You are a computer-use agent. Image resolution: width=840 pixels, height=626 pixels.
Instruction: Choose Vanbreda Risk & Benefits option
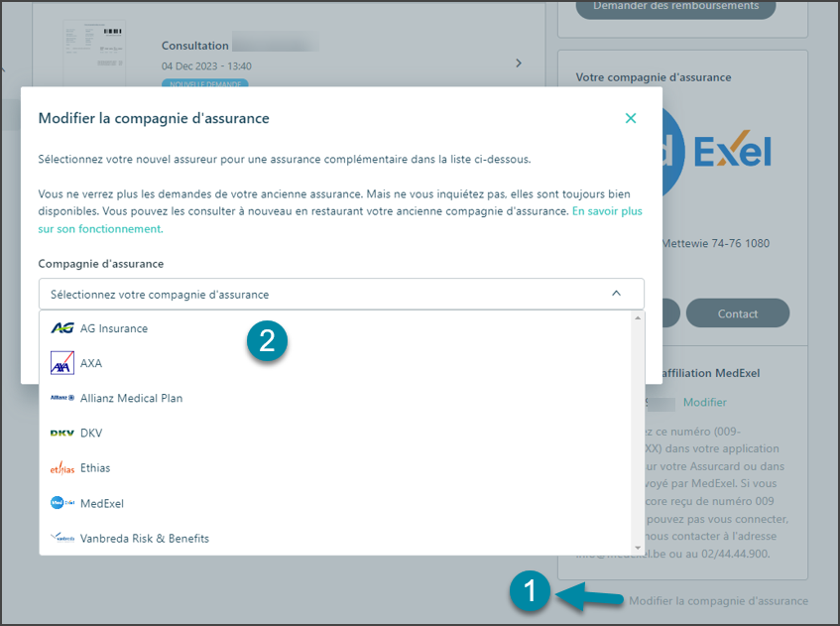click(x=335, y=538)
